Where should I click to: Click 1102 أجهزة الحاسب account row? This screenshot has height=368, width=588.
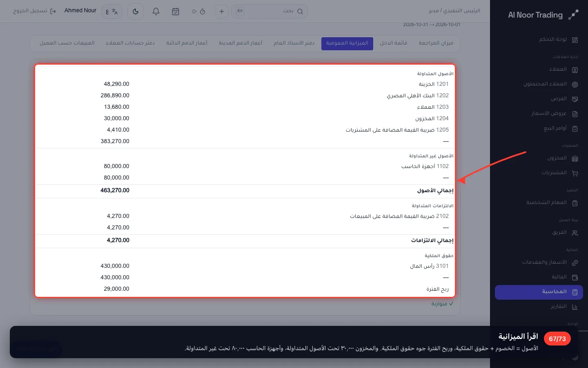point(245,166)
